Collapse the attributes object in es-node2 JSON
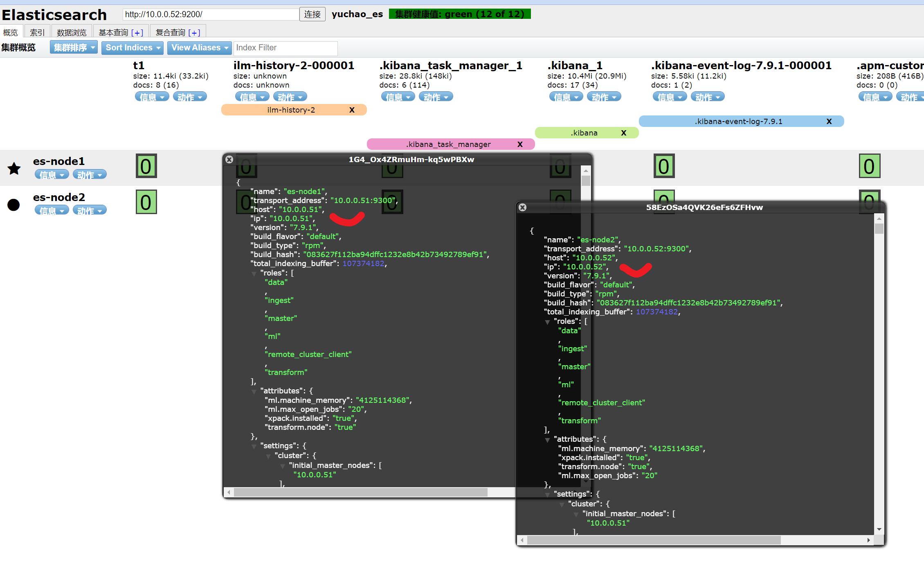This screenshot has width=924, height=576. (x=547, y=440)
